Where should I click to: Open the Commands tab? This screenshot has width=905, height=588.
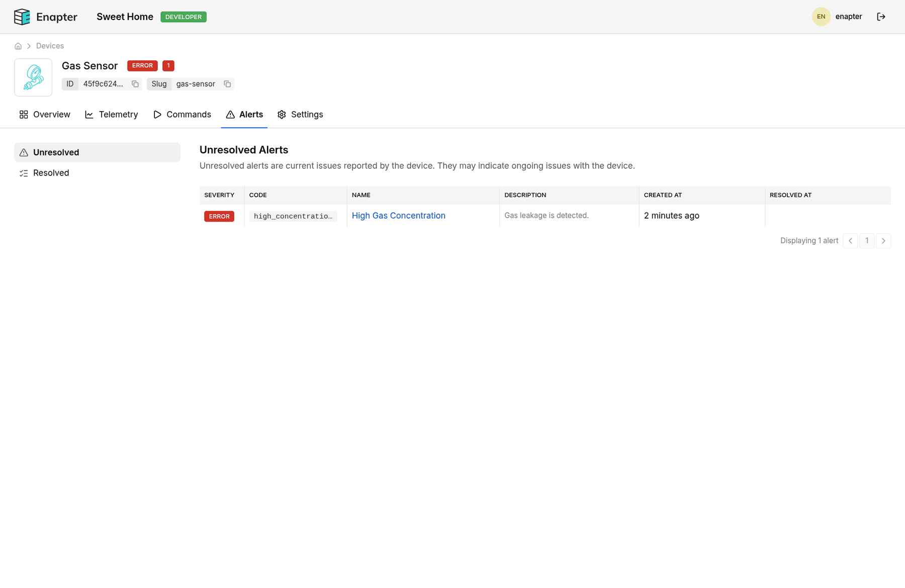click(x=182, y=115)
